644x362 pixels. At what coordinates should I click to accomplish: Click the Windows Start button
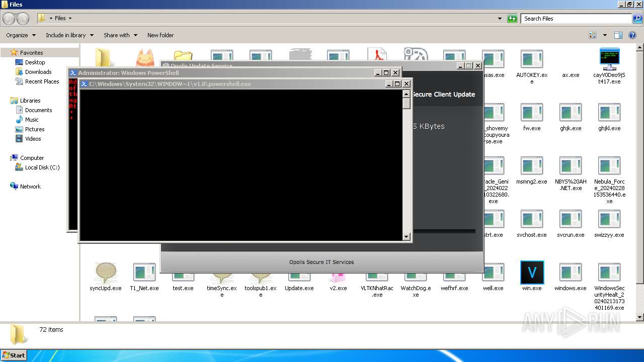14,355
